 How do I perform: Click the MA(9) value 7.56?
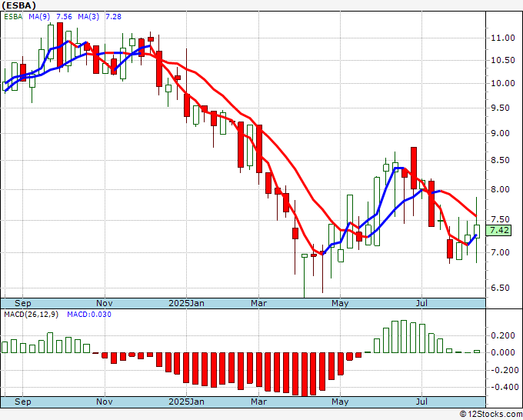64,16
